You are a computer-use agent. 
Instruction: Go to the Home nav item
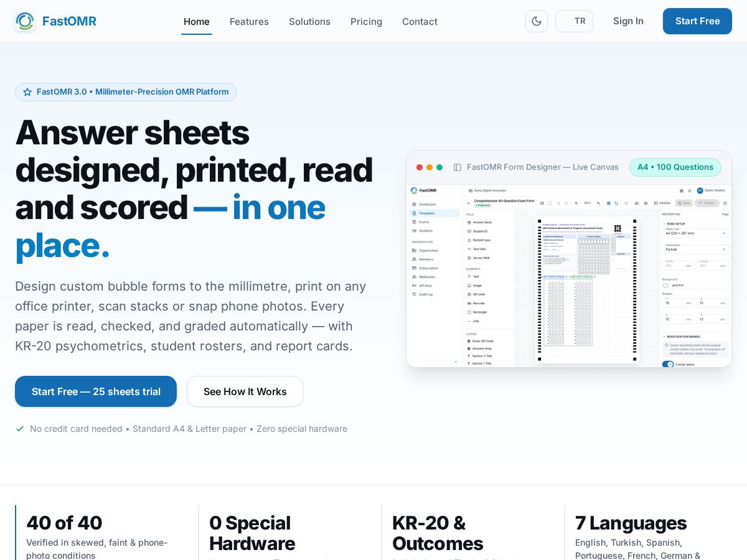197,21
